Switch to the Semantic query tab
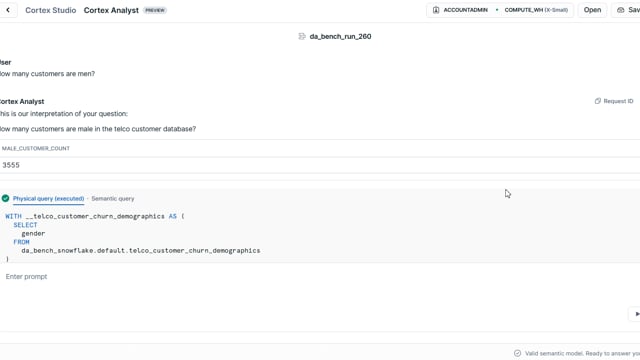The image size is (640, 360). click(x=113, y=199)
